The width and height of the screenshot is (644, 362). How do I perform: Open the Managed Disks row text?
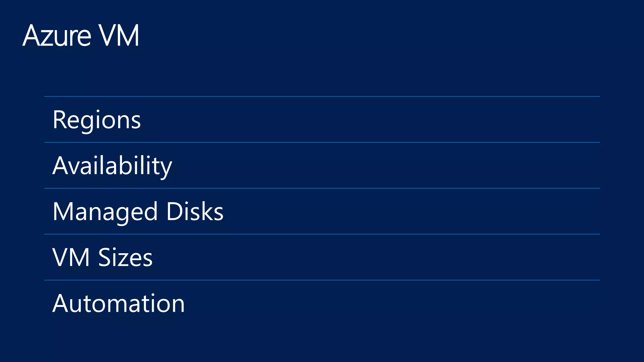pos(138,211)
